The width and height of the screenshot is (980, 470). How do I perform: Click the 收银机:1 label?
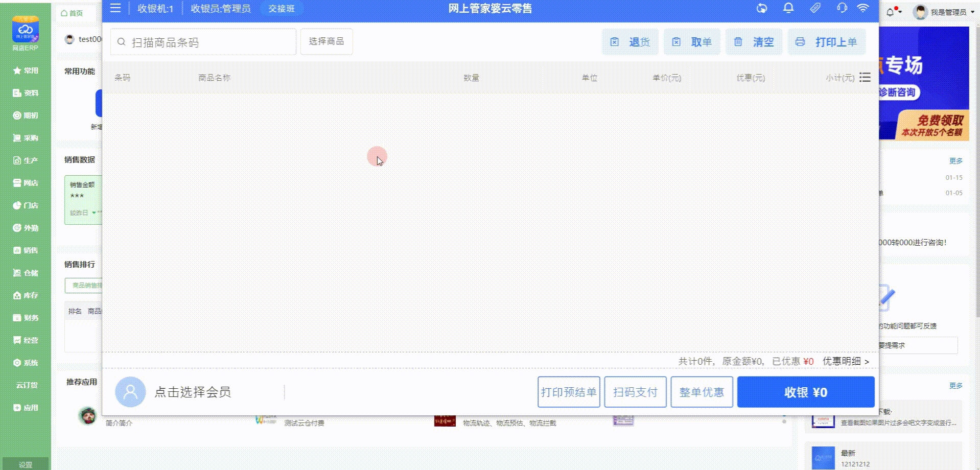(x=155, y=9)
